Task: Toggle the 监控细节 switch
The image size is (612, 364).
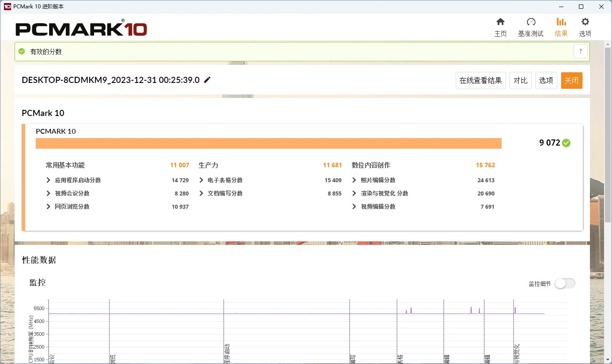Action: (565, 284)
